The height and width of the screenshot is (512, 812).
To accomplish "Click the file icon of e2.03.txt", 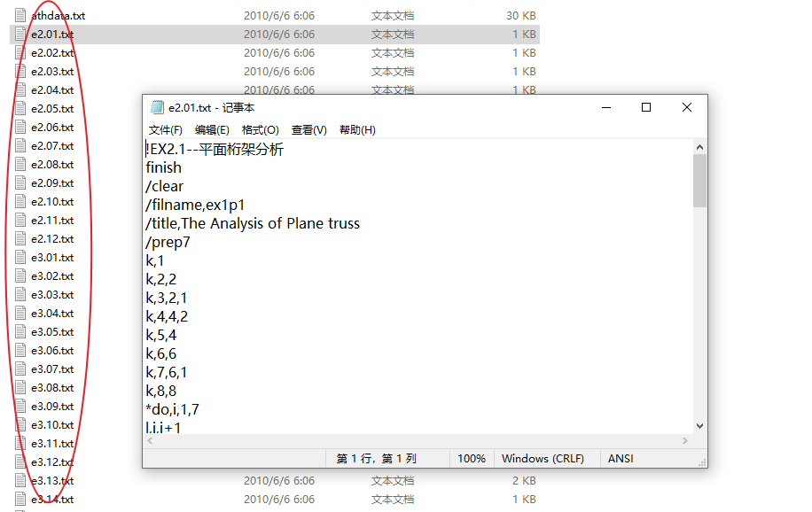I will pos(20,72).
